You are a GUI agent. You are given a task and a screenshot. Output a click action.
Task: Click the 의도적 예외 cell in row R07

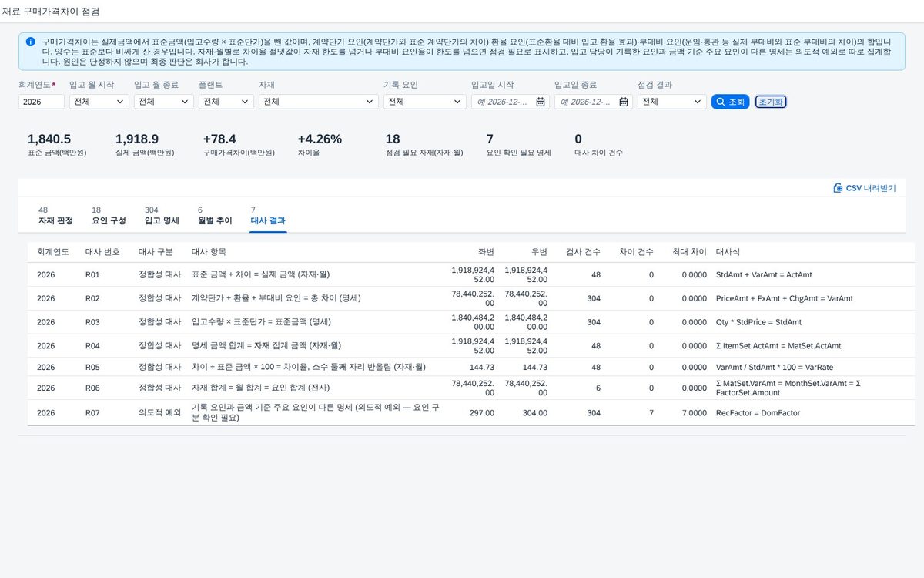[159, 413]
